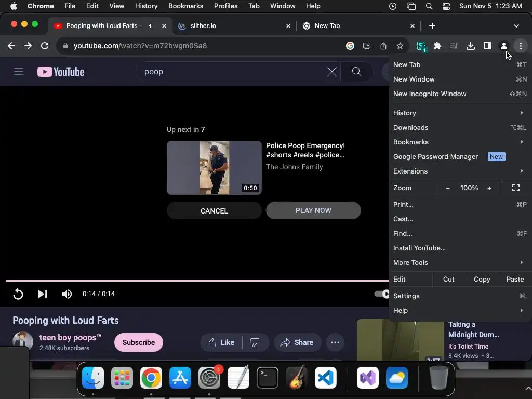Open Google Password Manager
The width and height of the screenshot is (532, 399).
point(460,157)
